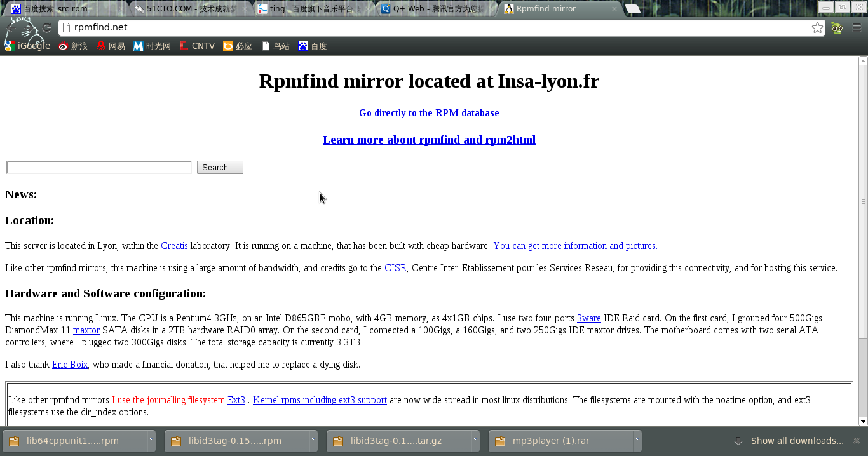Open the 鸟站 bookmark
This screenshot has width=868, height=456.
point(275,46)
